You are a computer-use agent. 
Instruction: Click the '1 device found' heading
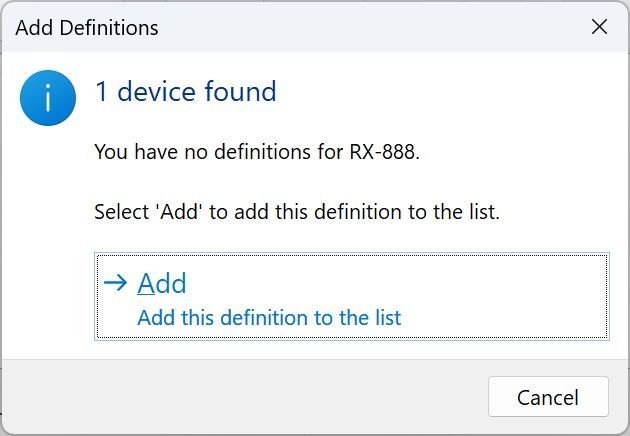[x=185, y=92]
